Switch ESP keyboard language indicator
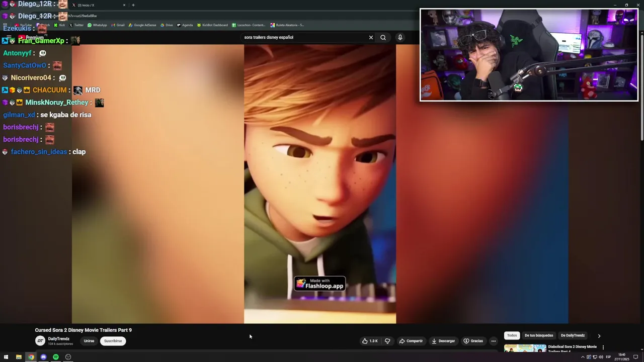This screenshot has width=644, height=362. click(x=608, y=357)
